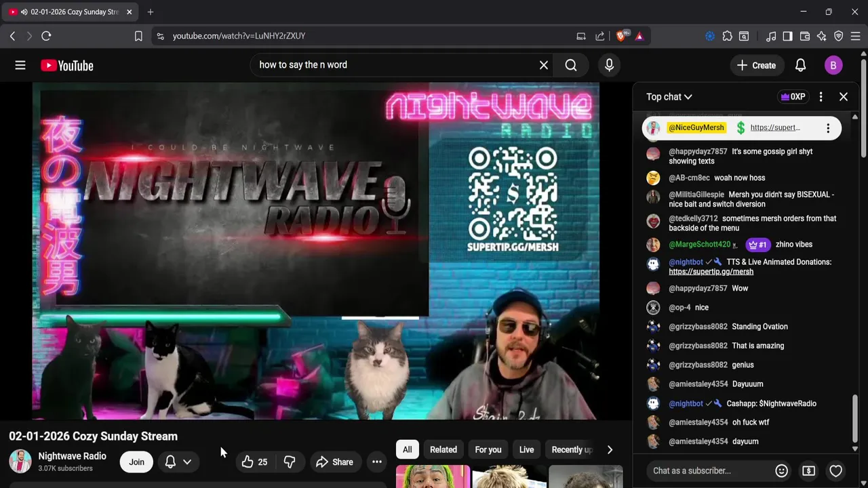Close the live chat panel

[x=844, y=97]
